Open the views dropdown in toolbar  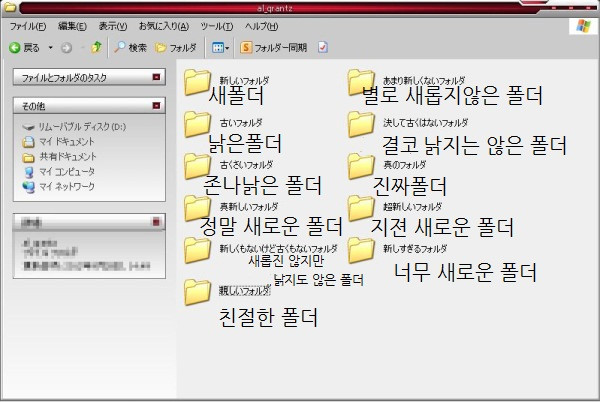[x=220, y=48]
